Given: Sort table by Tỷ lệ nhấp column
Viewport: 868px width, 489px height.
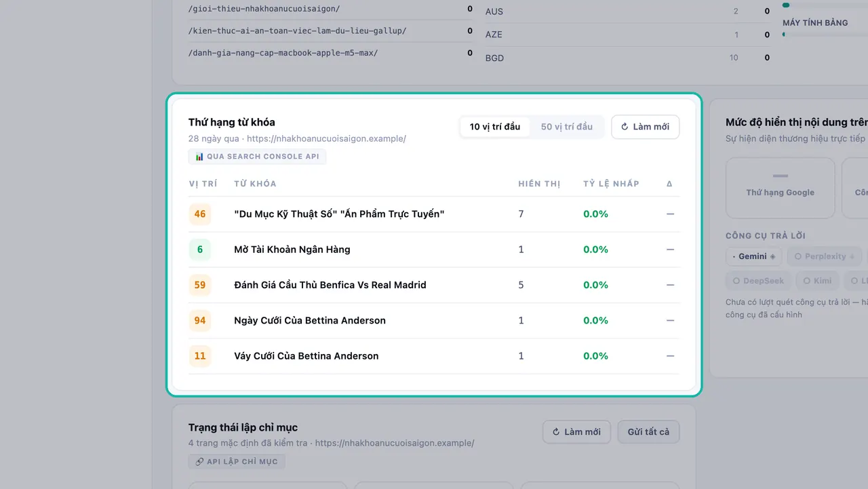Looking at the screenshot, I should pyautogui.click(x=611, y=184).
